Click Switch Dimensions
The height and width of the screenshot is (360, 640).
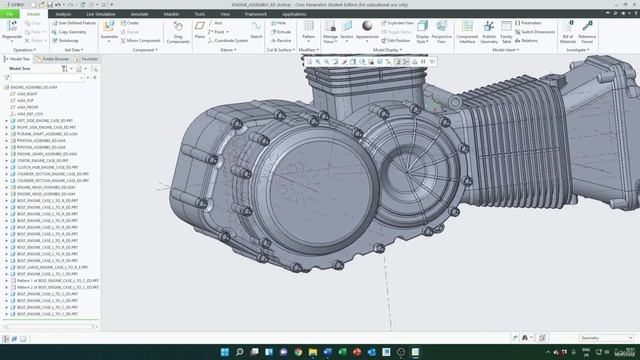pyautogui.click(x=535, y=32)
